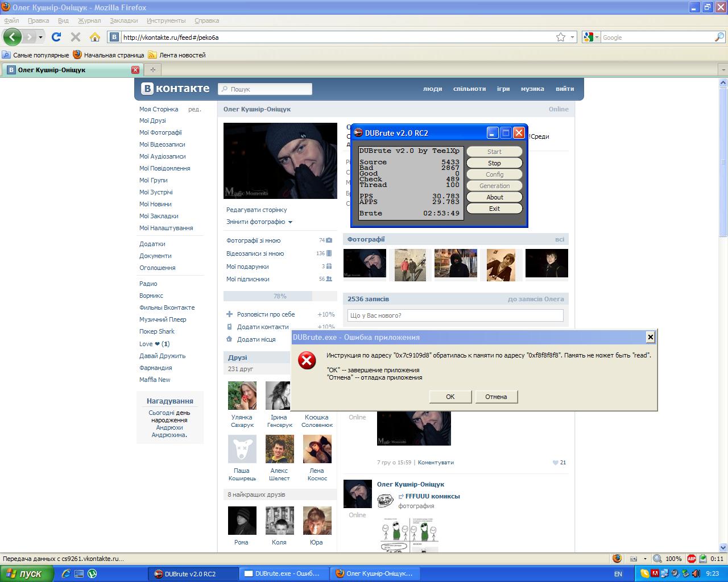Launch Internet Explorer from quick launch

(66, 574)
